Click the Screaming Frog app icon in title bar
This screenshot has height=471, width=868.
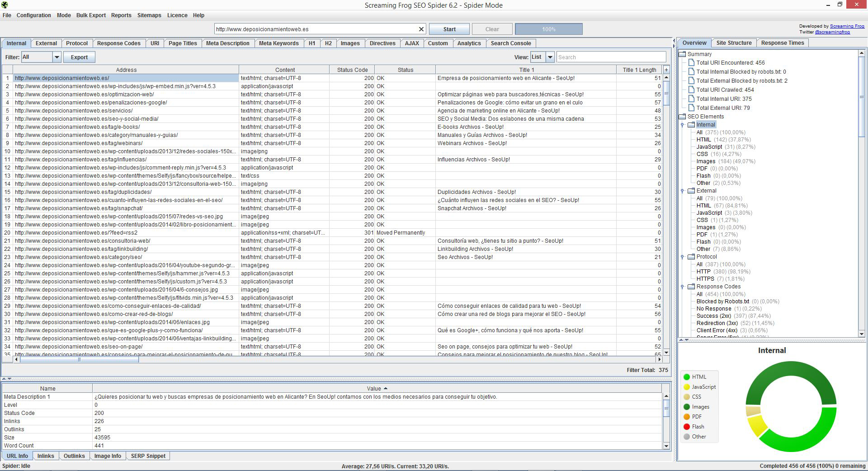coord(5,5)
